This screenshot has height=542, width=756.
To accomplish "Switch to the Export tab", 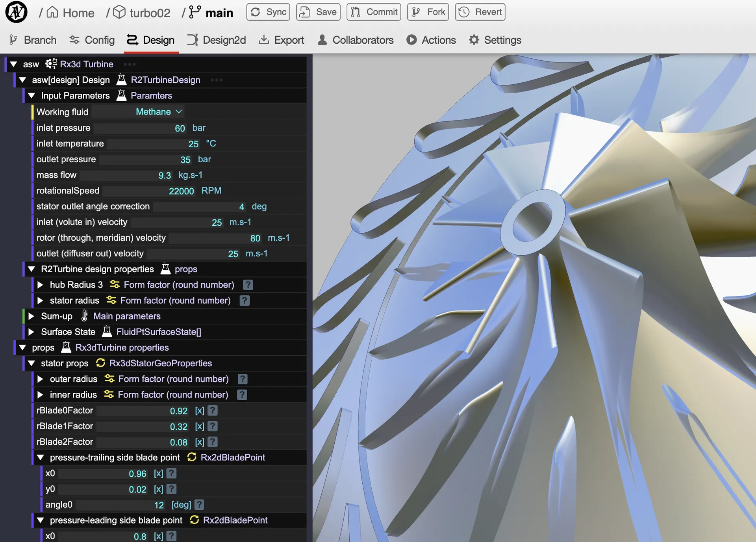I will (x=281, y=40).
